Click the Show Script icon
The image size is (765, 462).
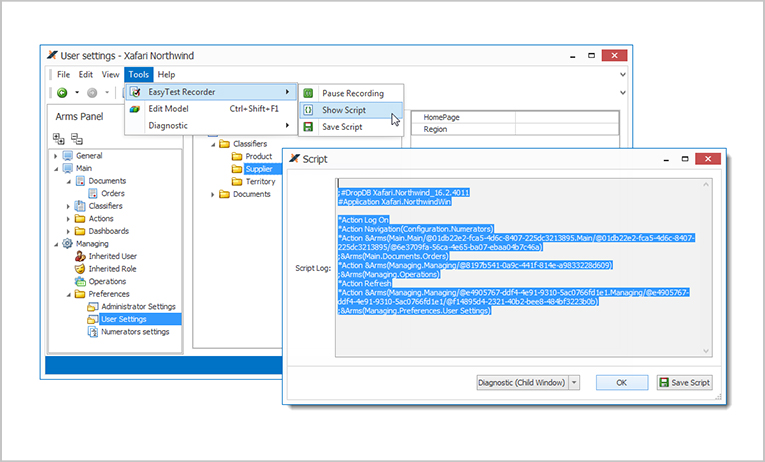click(308, 110)
